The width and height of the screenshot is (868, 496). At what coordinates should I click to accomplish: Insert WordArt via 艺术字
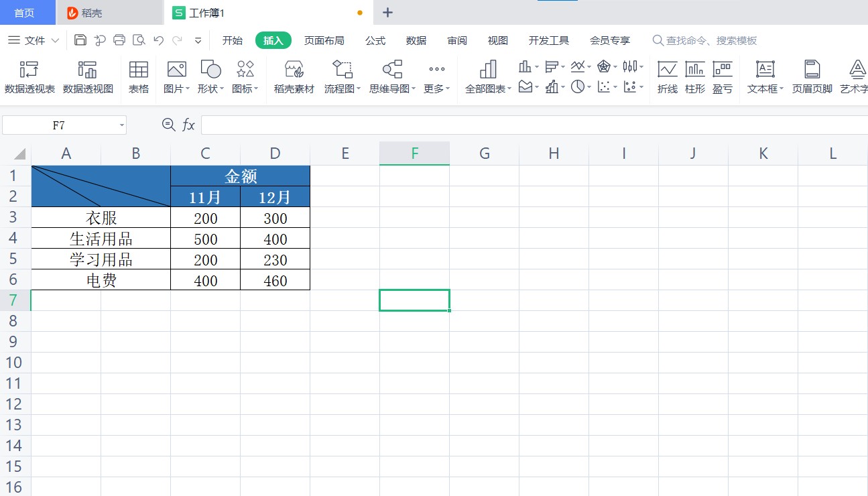pyautogui.click(x=855, y=77)
